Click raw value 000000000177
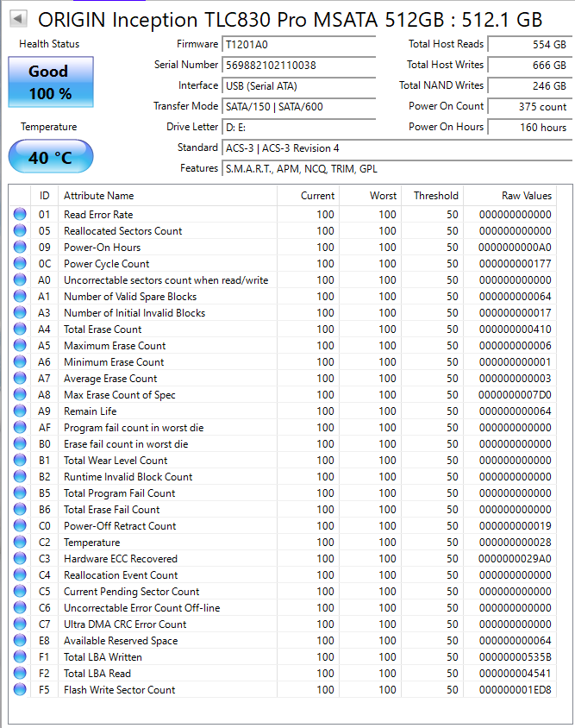 (515, 263)
